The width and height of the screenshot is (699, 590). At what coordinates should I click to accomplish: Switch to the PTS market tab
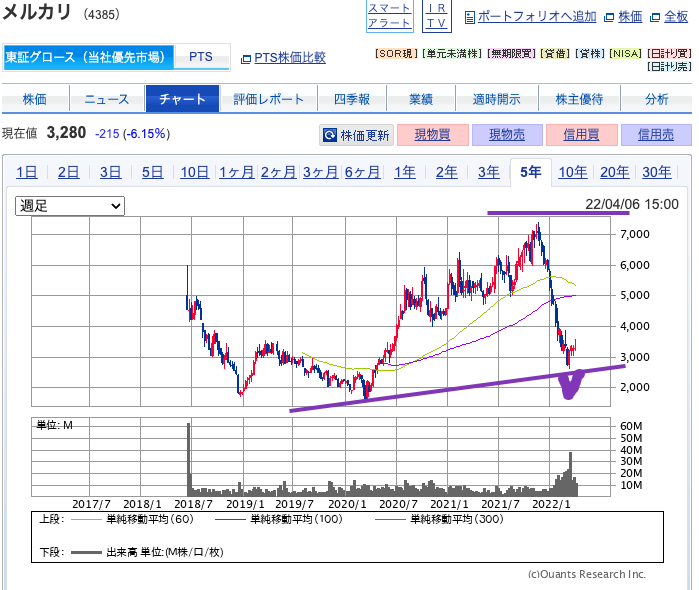pos(201,57)
